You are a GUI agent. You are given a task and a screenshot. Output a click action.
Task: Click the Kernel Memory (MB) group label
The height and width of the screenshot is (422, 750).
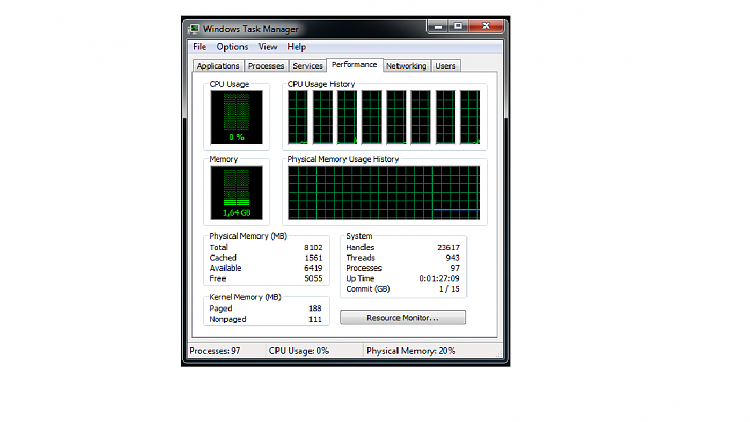(x=245, y=297)
